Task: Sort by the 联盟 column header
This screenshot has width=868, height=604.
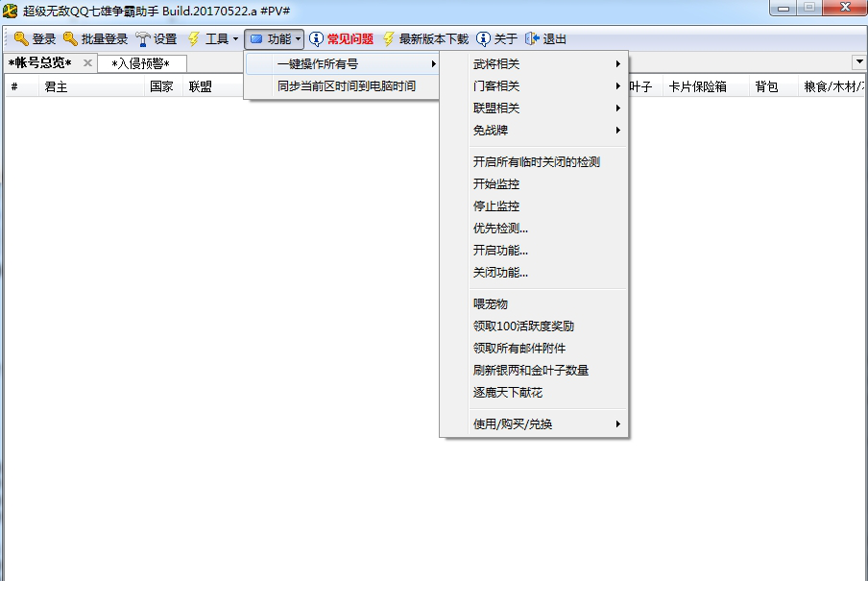Action: coord(213,87)
